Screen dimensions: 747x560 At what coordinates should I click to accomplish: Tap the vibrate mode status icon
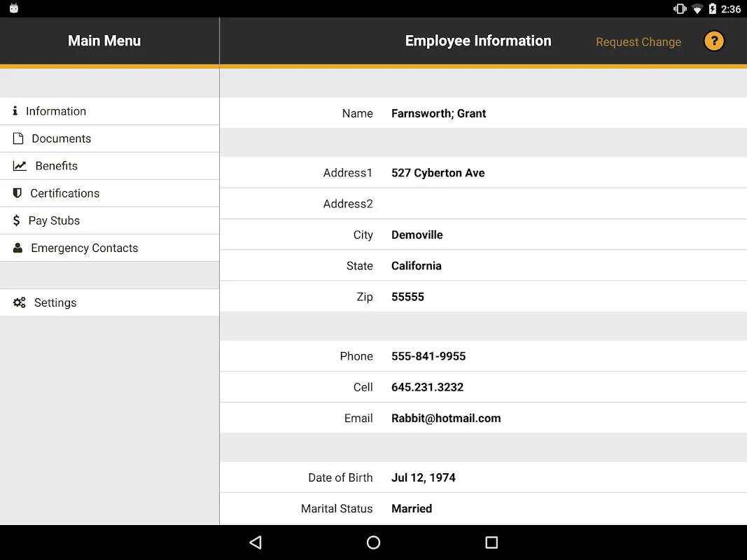(x=680, y=8)
